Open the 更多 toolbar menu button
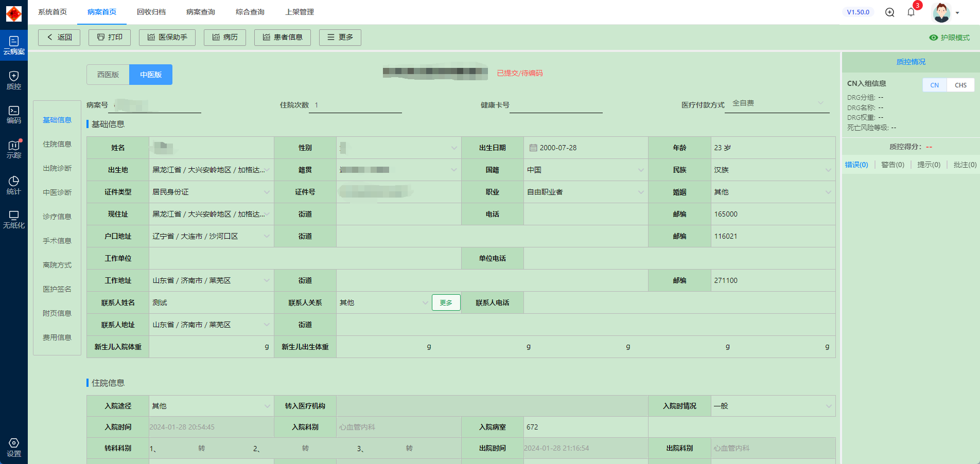980x464 pixels. (340, 38)
